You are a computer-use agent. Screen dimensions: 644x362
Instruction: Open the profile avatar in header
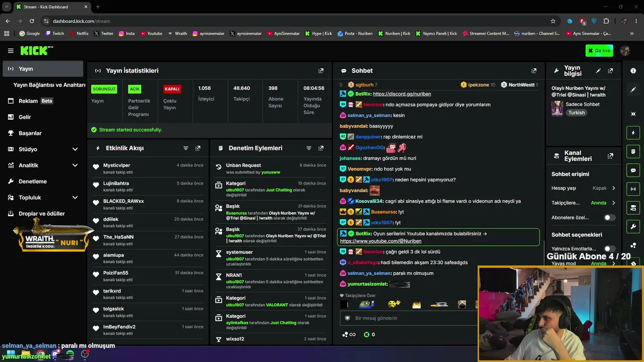coord(625,51)
